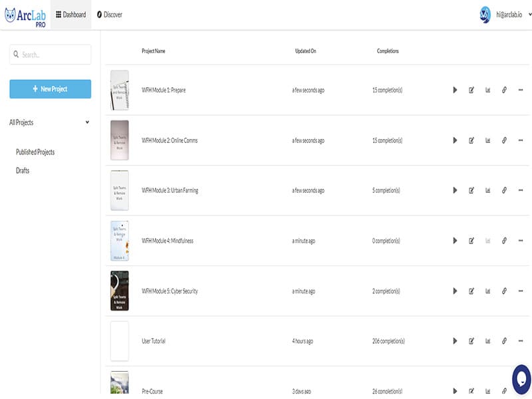The width and height of the screenshot is (532, 399).
Task: Switch to the Discover tab
Action: pos(110,15)
